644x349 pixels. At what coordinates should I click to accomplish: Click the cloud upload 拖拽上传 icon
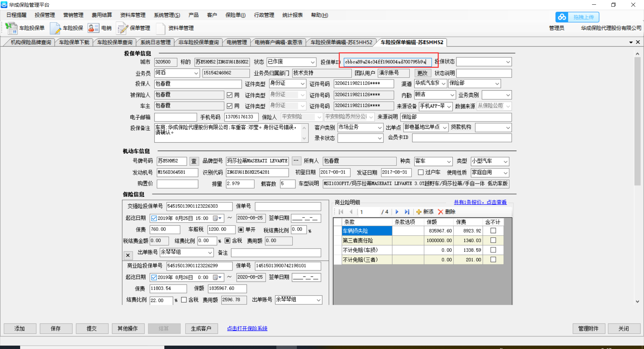[x=562, y=17]
